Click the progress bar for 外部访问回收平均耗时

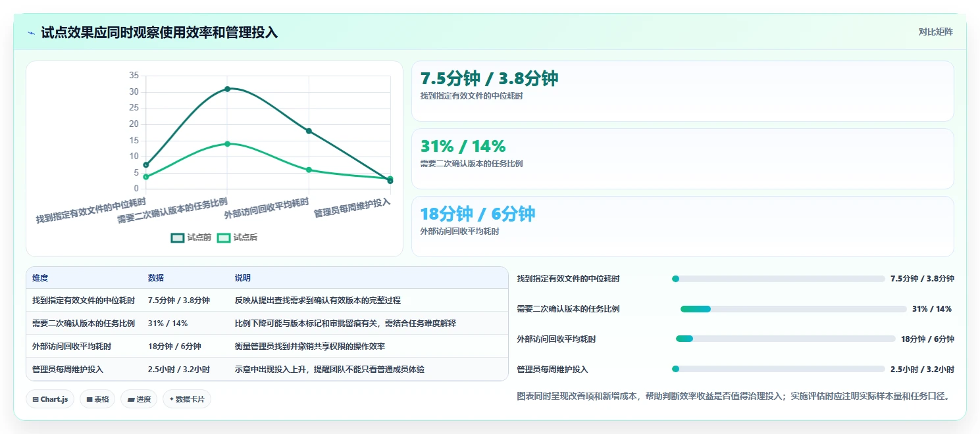click(x=786, y=339)
